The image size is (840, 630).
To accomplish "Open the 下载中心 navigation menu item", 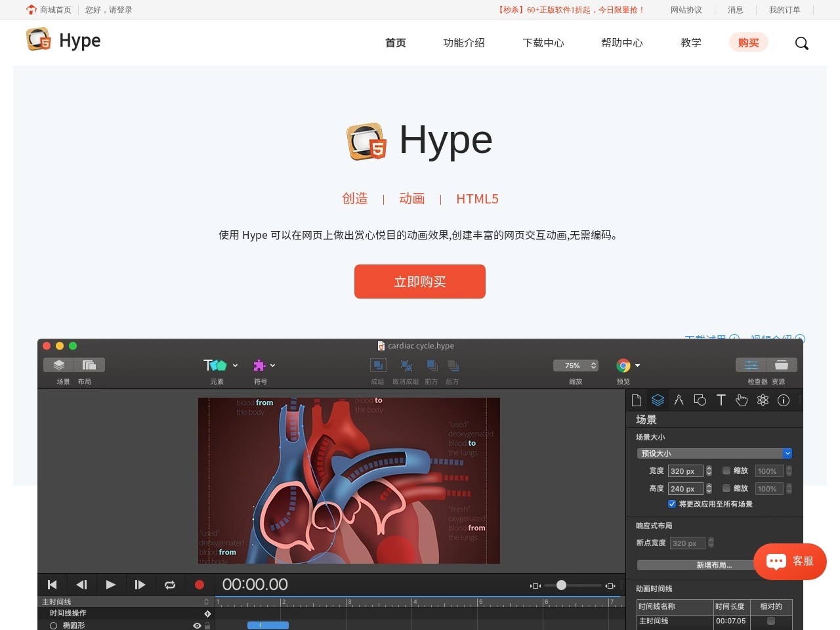I will tap(543, 43).
